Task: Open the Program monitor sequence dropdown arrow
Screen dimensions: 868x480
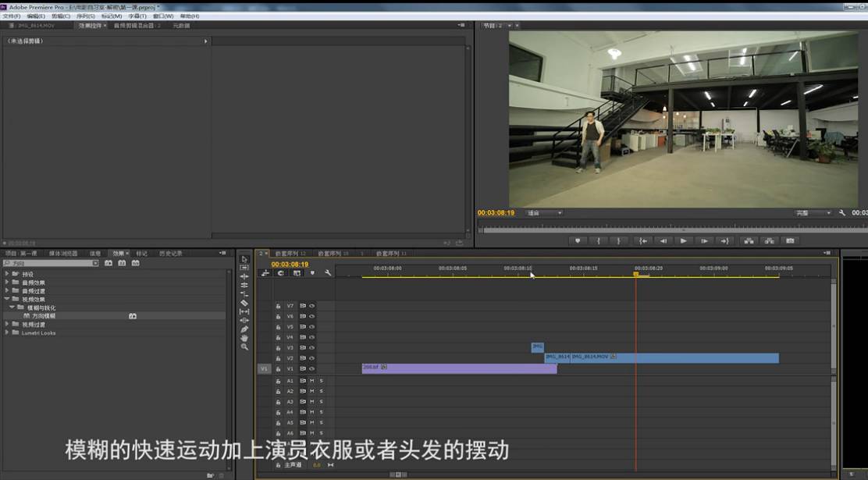Action: pos(510,26)
